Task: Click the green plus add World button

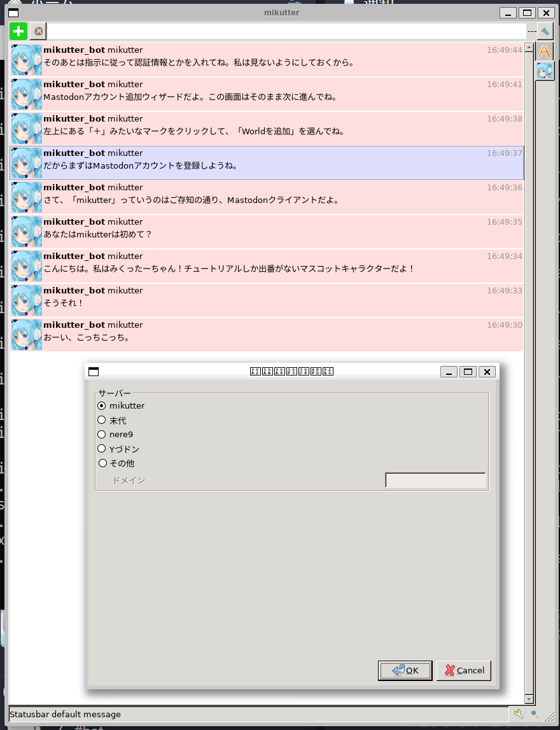Action: coord(18,31)
